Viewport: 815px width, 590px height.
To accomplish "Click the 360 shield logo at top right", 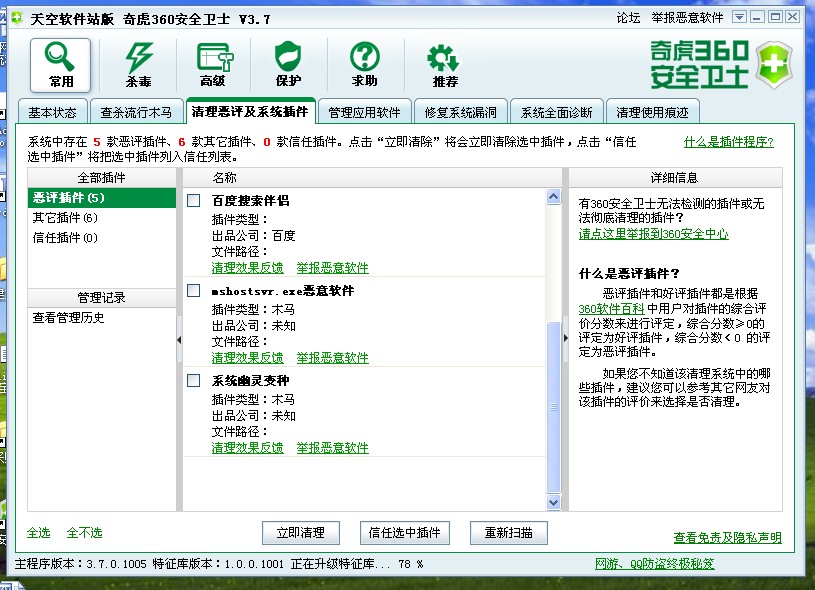I will click(x=774, y=65).
